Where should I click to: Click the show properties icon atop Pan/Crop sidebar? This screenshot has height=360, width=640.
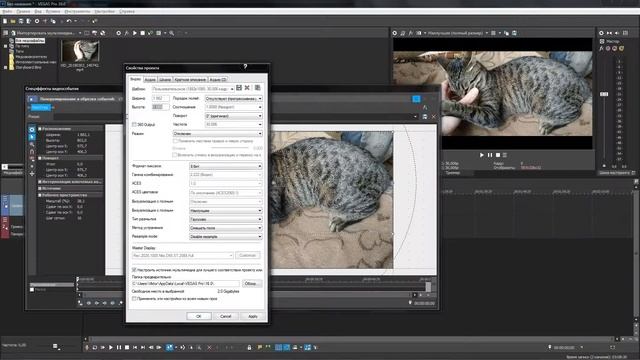(x=32, y=130)
